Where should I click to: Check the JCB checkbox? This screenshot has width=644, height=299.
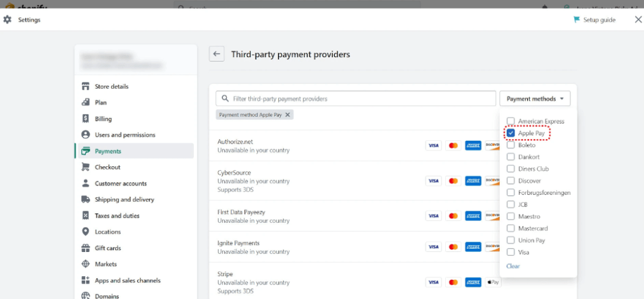(511, 204)
